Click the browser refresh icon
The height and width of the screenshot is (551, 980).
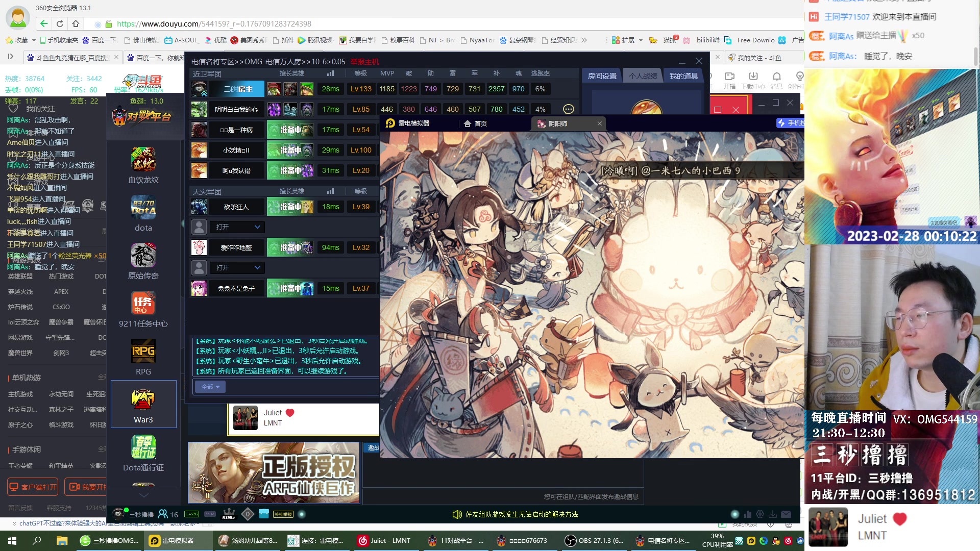point(60,23)
